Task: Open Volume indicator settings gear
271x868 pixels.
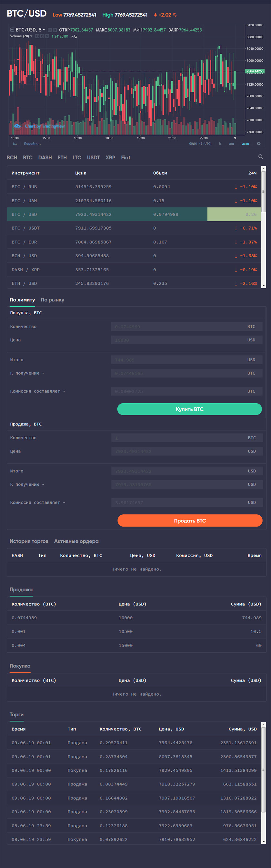Action: [x=42, y=36]
